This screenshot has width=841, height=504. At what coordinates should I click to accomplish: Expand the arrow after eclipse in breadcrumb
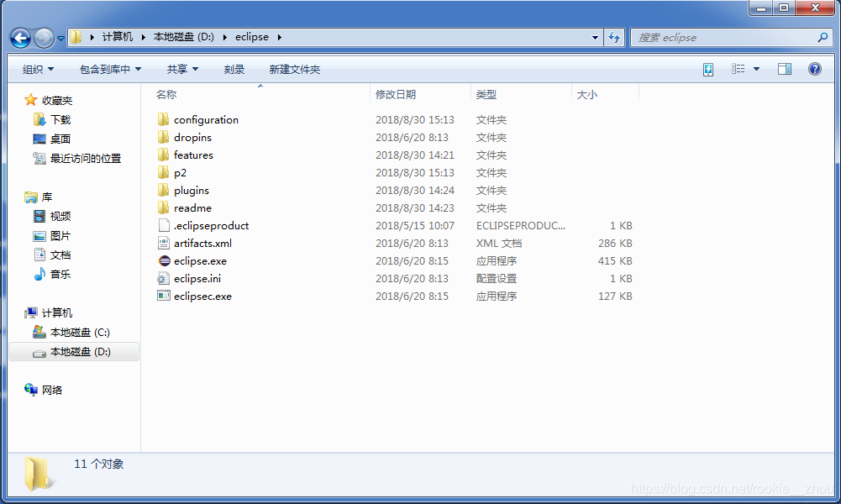(280, 37)
